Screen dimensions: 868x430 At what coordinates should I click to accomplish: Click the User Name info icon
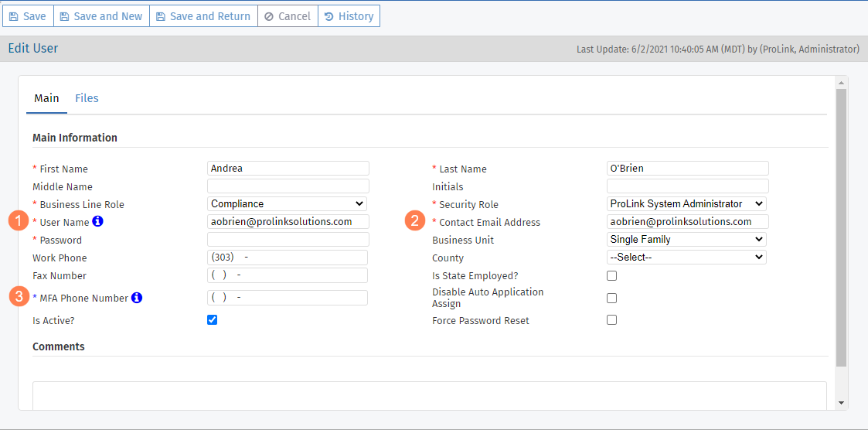point(97,222)
